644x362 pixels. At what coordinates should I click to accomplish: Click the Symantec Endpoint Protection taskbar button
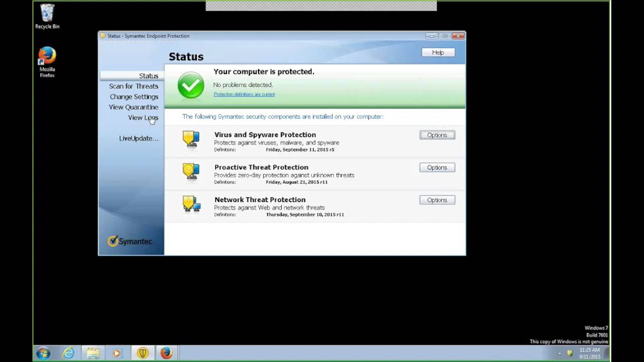pyautogui.click(x=143, y=353)
